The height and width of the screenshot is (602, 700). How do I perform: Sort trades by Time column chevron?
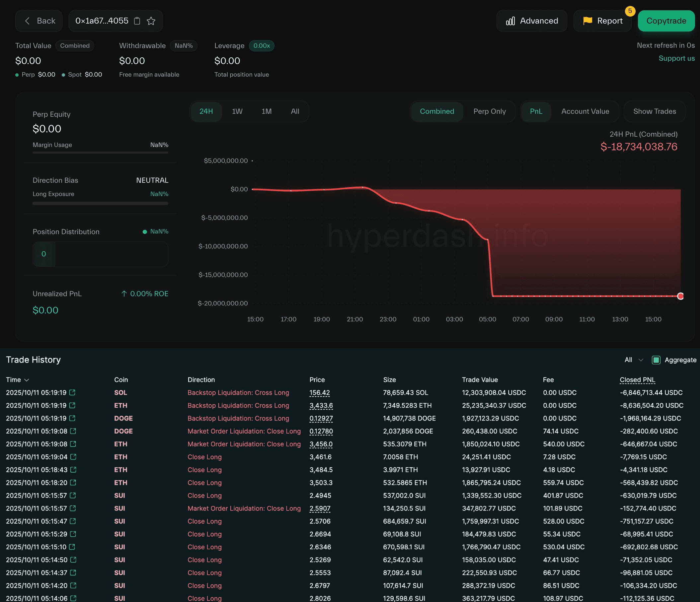27,380
